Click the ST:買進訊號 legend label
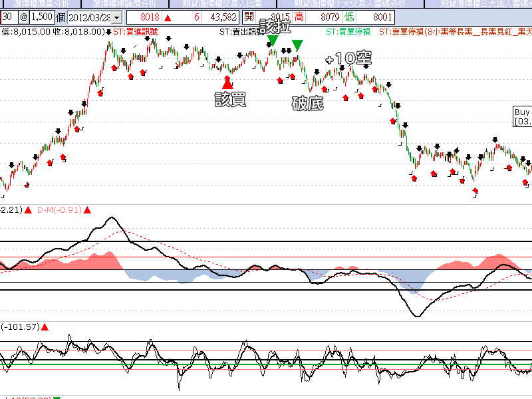532x399 pixels. [136, 32]
